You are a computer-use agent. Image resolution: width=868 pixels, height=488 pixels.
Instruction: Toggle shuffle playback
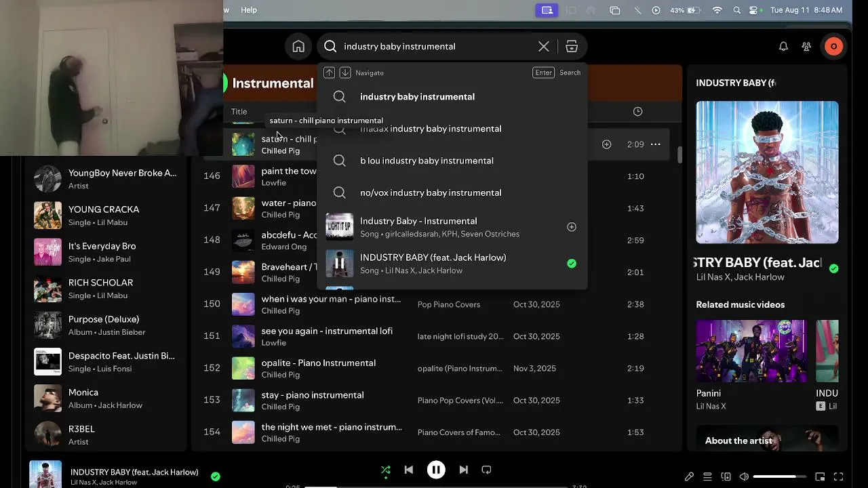(x=386, y=470)
